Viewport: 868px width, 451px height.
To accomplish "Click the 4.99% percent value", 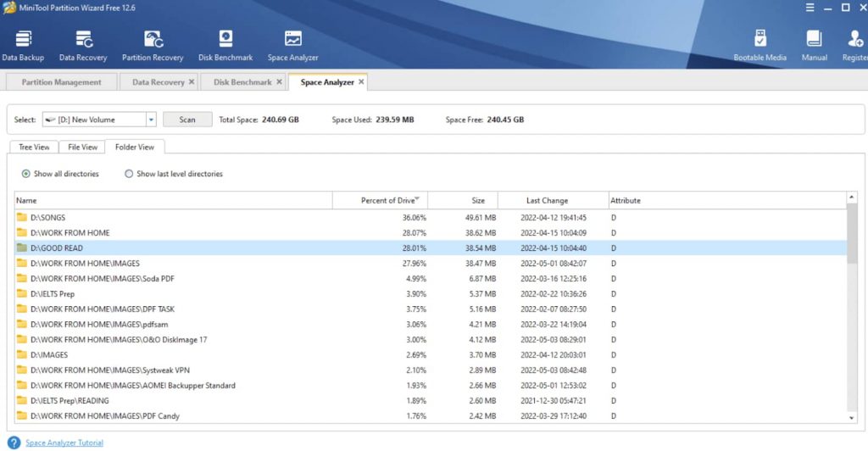I will [x=415, y=278].
